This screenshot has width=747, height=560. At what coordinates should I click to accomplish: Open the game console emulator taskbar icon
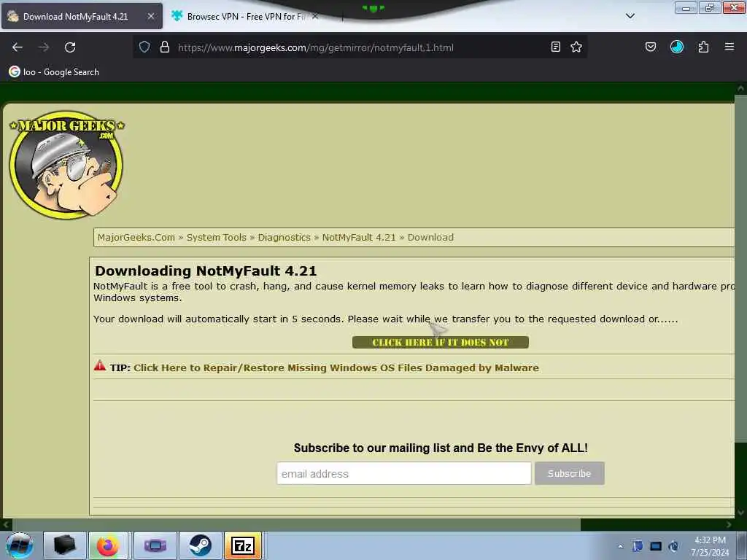(x=155, y=545)
